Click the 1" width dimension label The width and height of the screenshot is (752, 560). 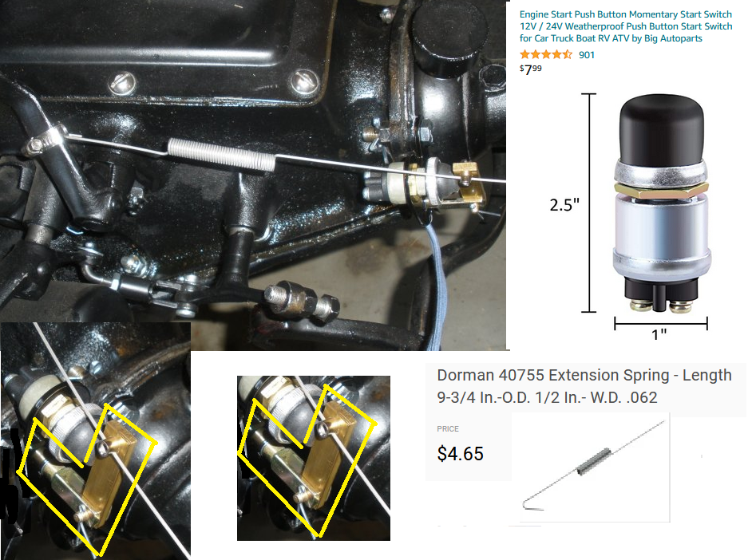point(659,334)
